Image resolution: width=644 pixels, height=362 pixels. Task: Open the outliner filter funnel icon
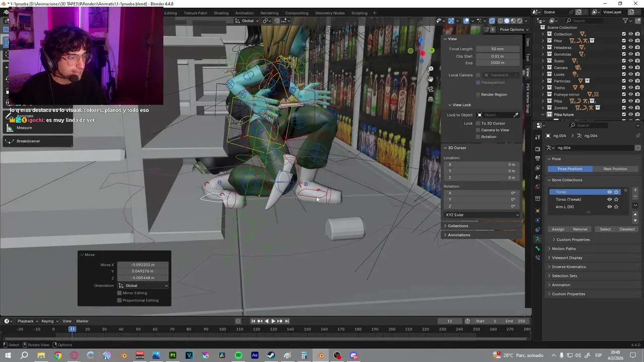pyautogui.click(x=625, y=21)
